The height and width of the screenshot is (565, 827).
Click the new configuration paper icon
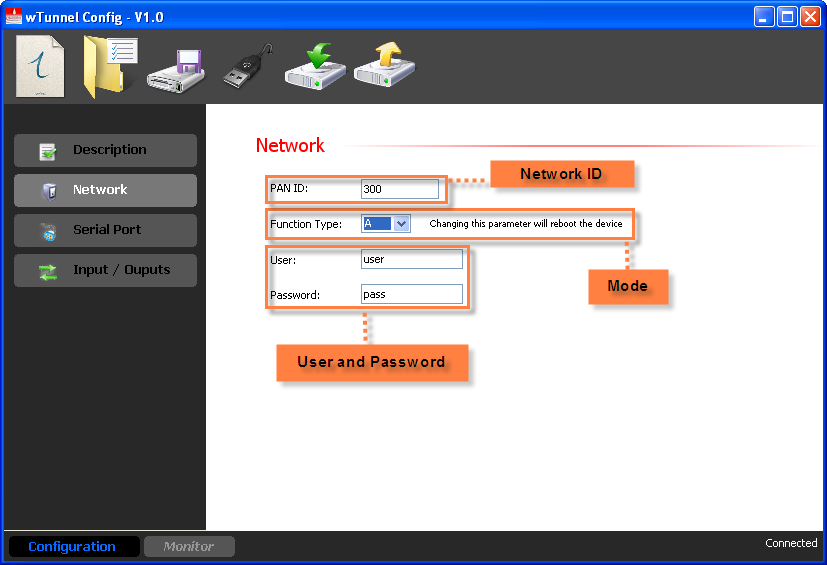coord(41,67)
